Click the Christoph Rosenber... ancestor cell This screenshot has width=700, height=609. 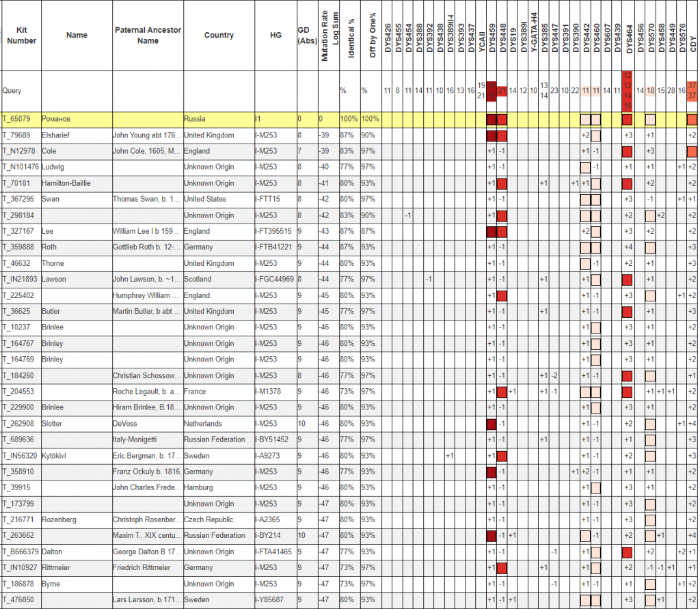point(148,520)
